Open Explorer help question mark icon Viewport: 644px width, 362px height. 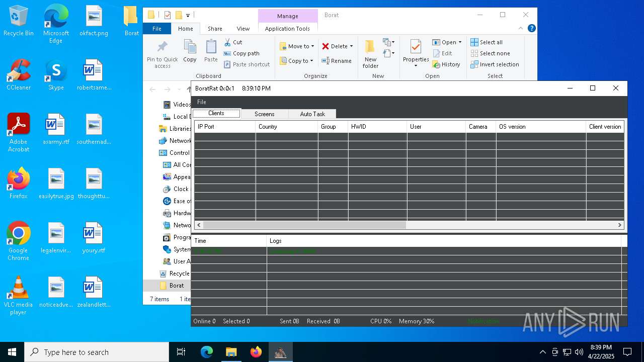(531, 29)
